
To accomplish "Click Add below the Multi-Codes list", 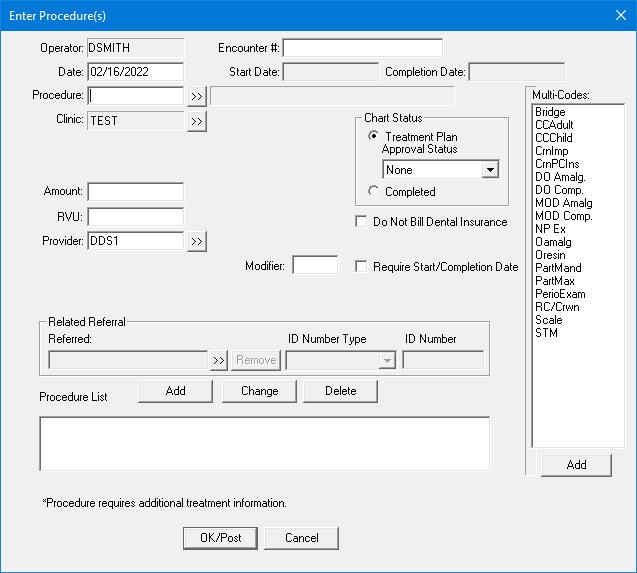I will (576, 465).
